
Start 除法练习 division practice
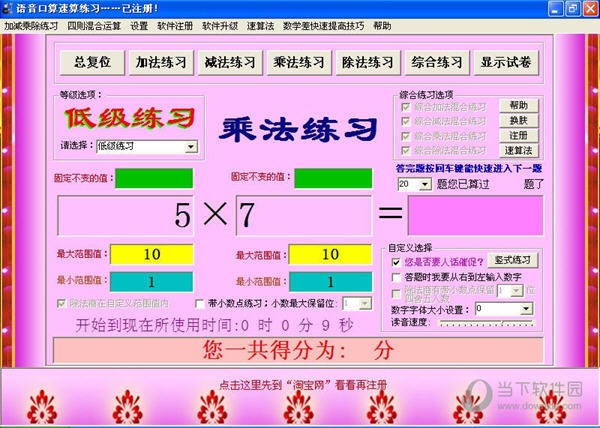pyautogui.click(x=368, y=62)
